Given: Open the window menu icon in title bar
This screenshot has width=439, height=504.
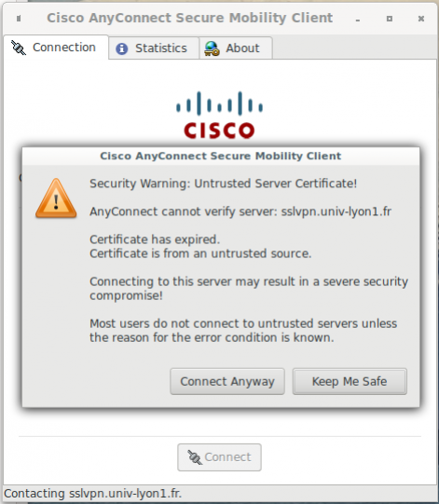Looking at the screenshot, I should [19, 19].
